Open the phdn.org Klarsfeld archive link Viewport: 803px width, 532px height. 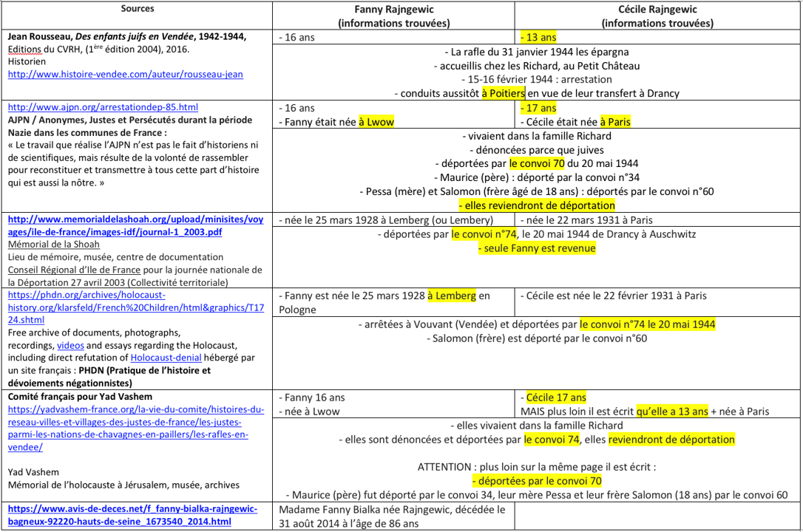[x=135, y=307]
